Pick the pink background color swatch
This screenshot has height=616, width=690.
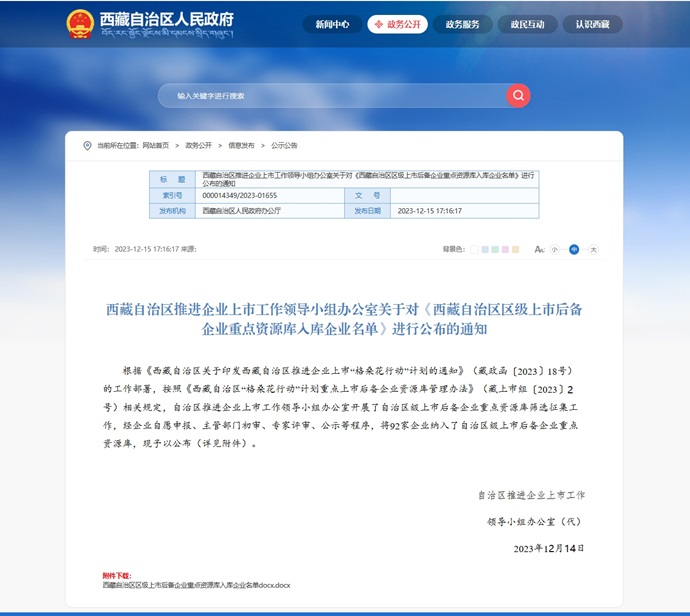coord(505,249)
